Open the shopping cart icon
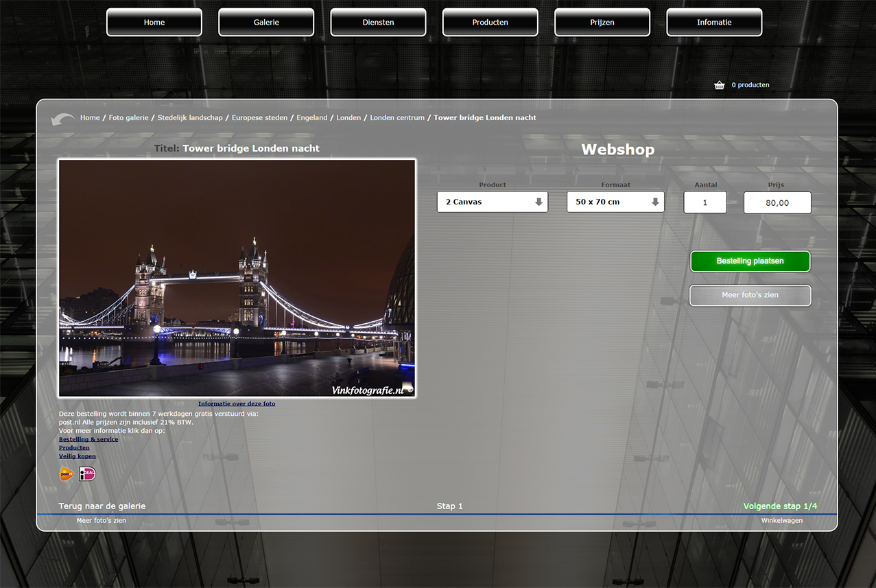Screen dimensions: 876x588 [x=719, y=85]
